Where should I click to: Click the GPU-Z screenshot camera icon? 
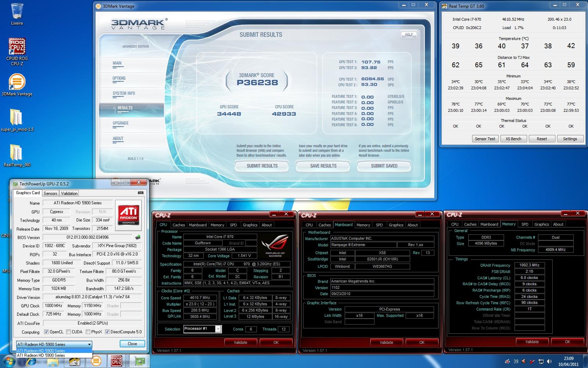[140, 192]
